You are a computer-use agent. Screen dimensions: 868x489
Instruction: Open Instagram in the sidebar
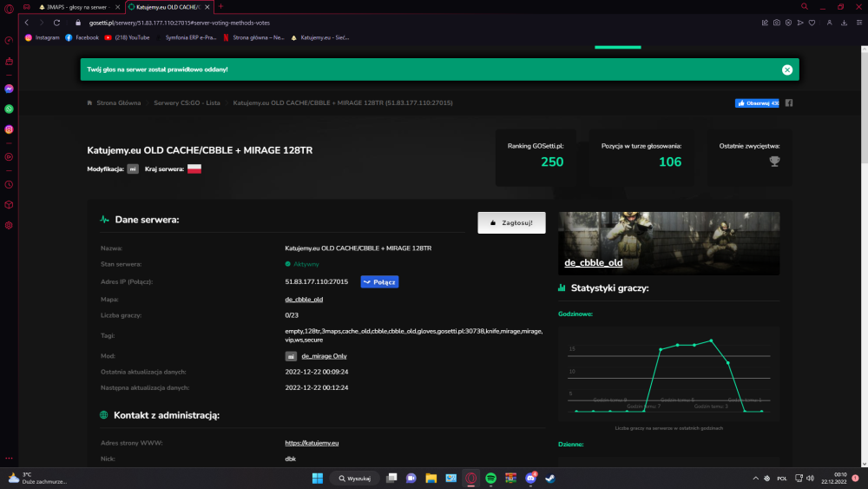click(9, 129)
